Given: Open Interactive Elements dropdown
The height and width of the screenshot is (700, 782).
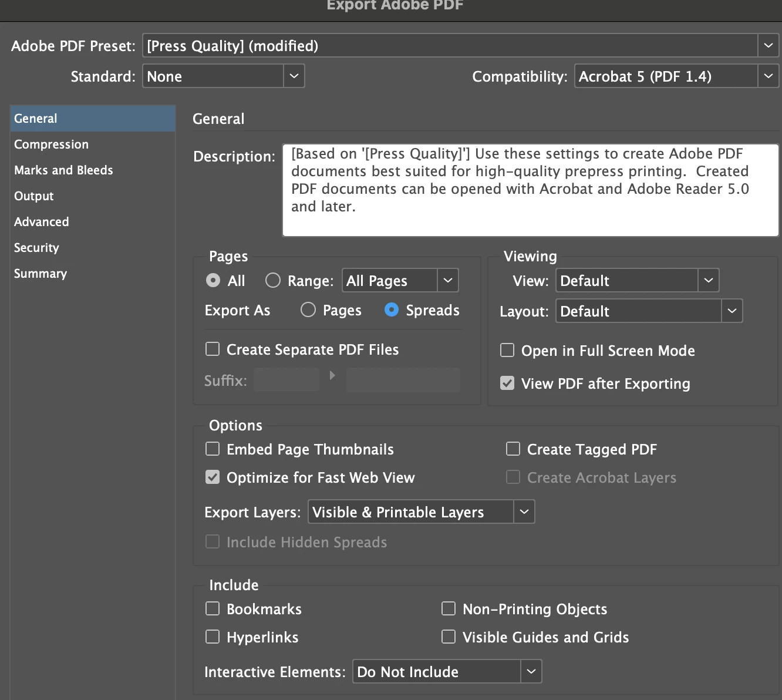Looking at the screenshot, I should pos(447,672).
